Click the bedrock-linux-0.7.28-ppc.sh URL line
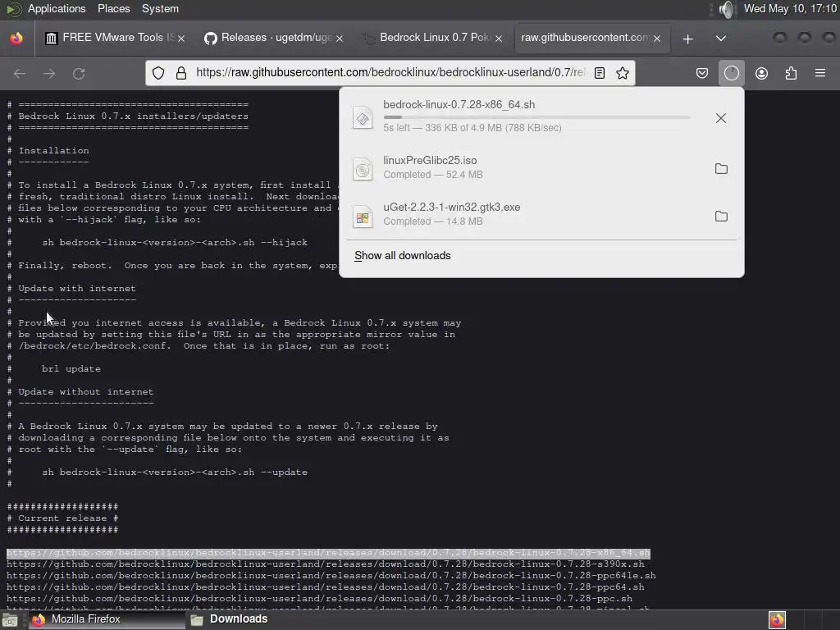This screenshot has width=840, height=630. pos(319,598)
